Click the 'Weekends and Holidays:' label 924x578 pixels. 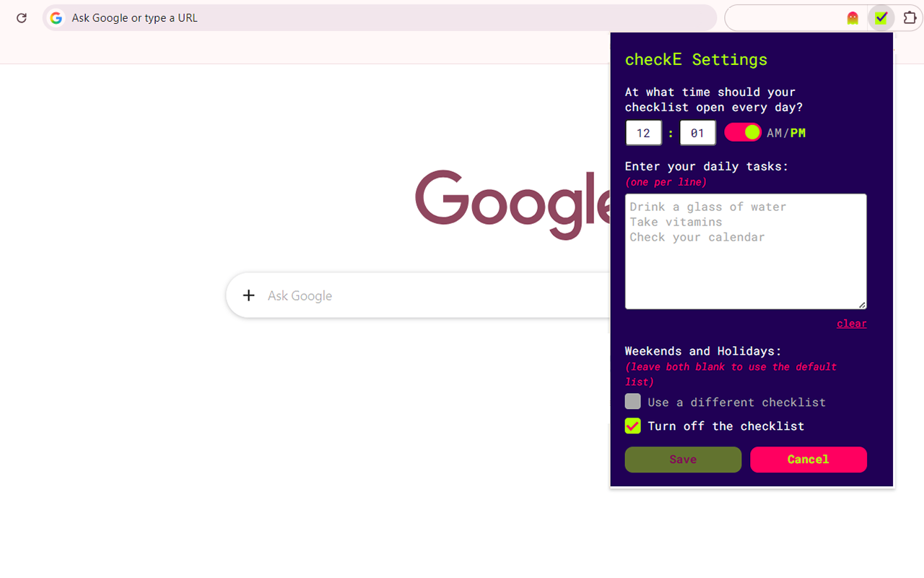(x=703, y=351)
